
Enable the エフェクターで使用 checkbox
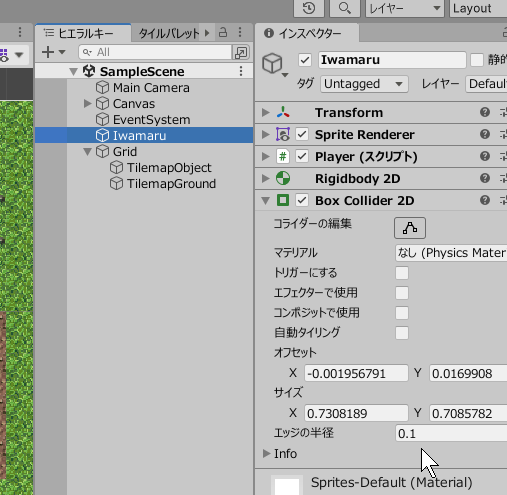coord(402,293)
